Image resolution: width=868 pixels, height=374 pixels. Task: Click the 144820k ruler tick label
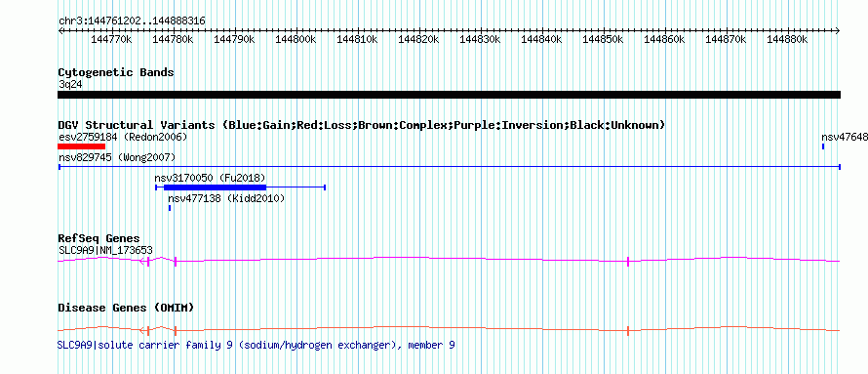(418, 39)
